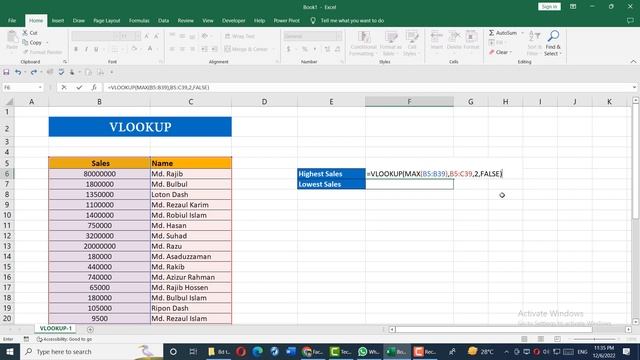Screen dimensions: 640x360
Task: Cancel the formula entry with the X
Action: (x=64, y=87)
